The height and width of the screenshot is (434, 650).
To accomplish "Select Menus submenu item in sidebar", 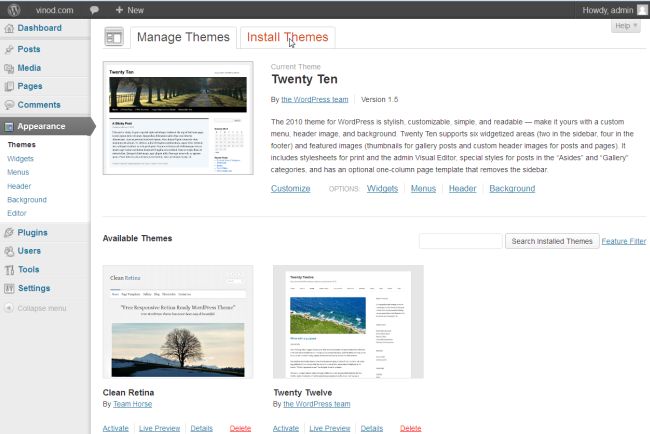I will point(18,172).
